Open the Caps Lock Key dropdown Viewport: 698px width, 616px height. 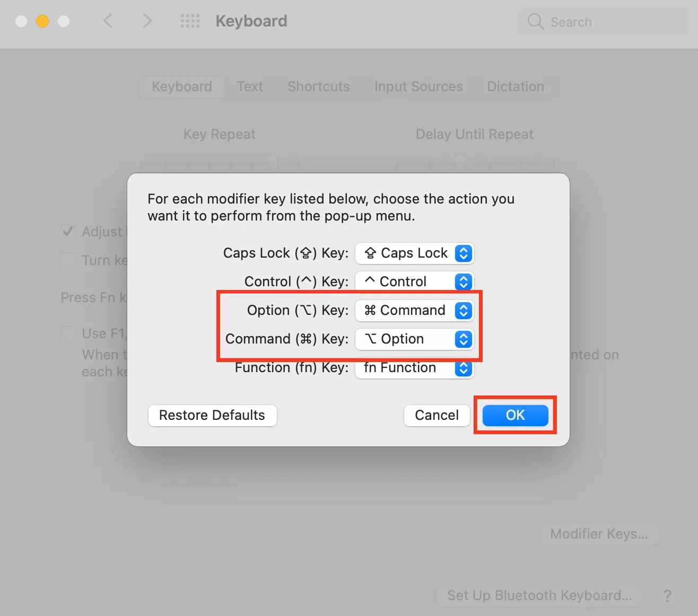click(414, 253)
